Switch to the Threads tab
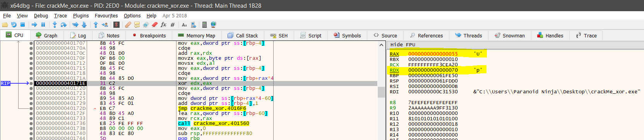 pyautogui.click(x=468, y=35)
